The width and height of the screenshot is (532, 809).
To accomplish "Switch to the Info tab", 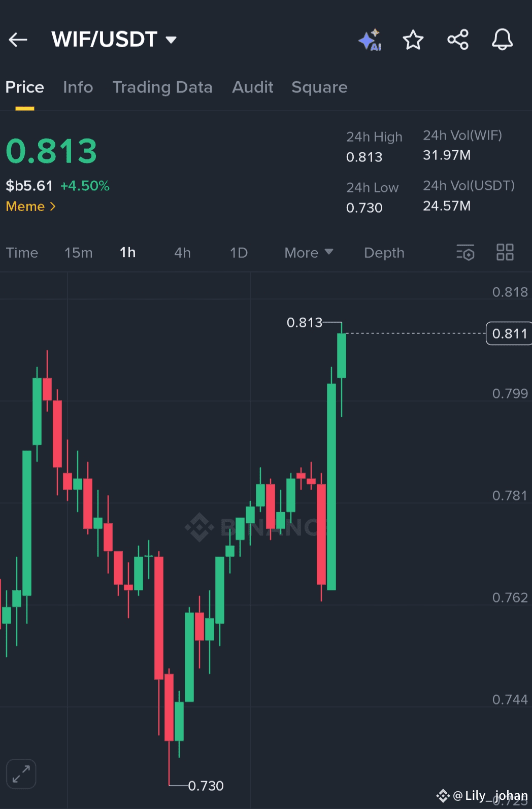I will pos(78,87).
